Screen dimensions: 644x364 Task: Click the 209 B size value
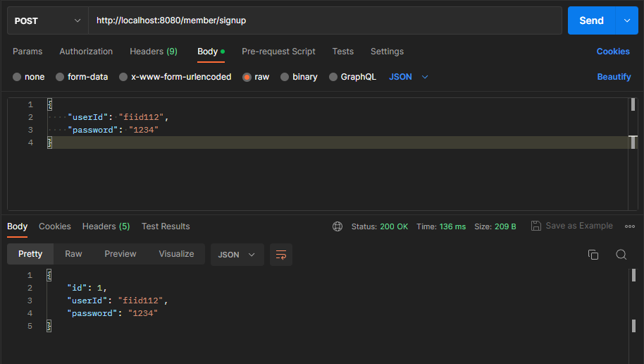[505, 226]
